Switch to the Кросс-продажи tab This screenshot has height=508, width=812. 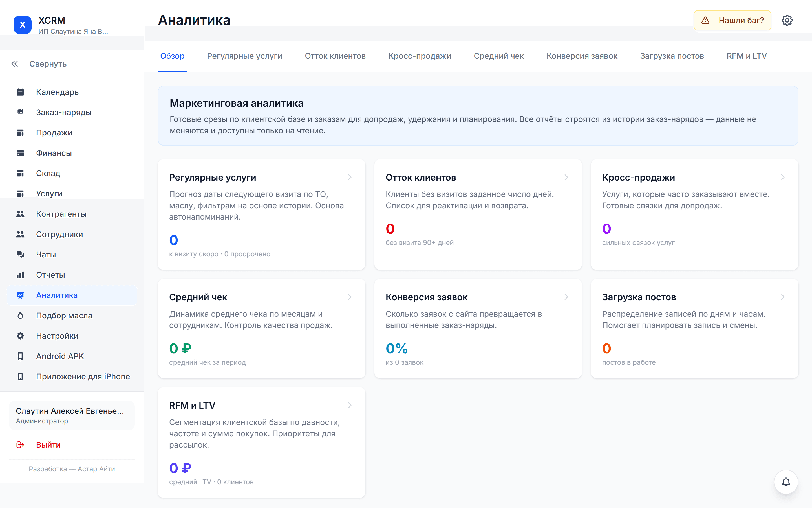pos(420,56)
